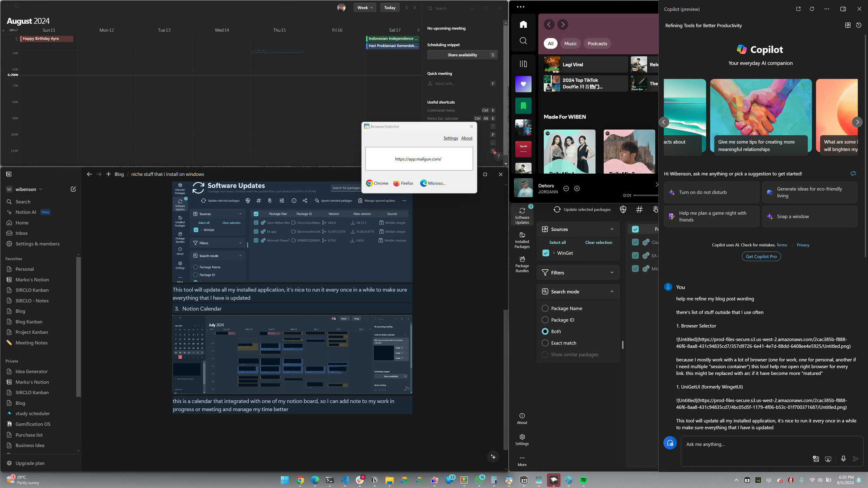Click the About link in BrowserSelector
Screen dimensions: 868x488
pos(467,138)
